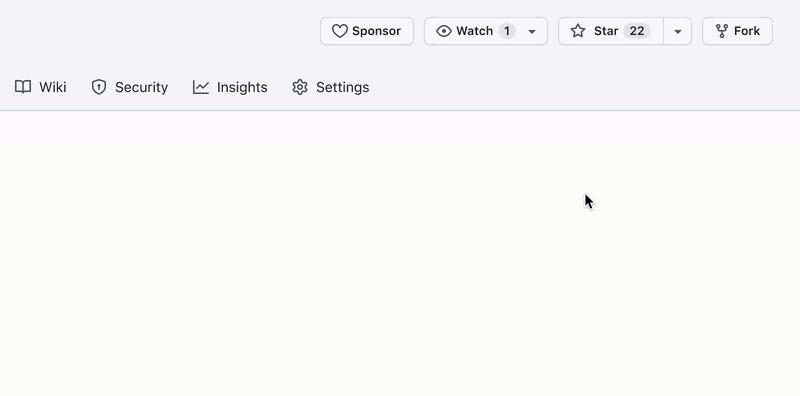Open the Settings tab label
This screenshot has width=800, height=396.
[342, 87]
